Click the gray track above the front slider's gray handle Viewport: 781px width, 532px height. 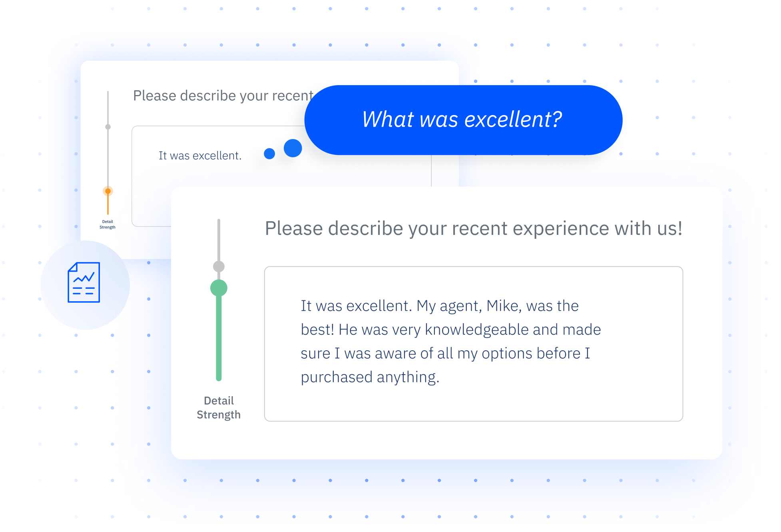click(219, 240)
